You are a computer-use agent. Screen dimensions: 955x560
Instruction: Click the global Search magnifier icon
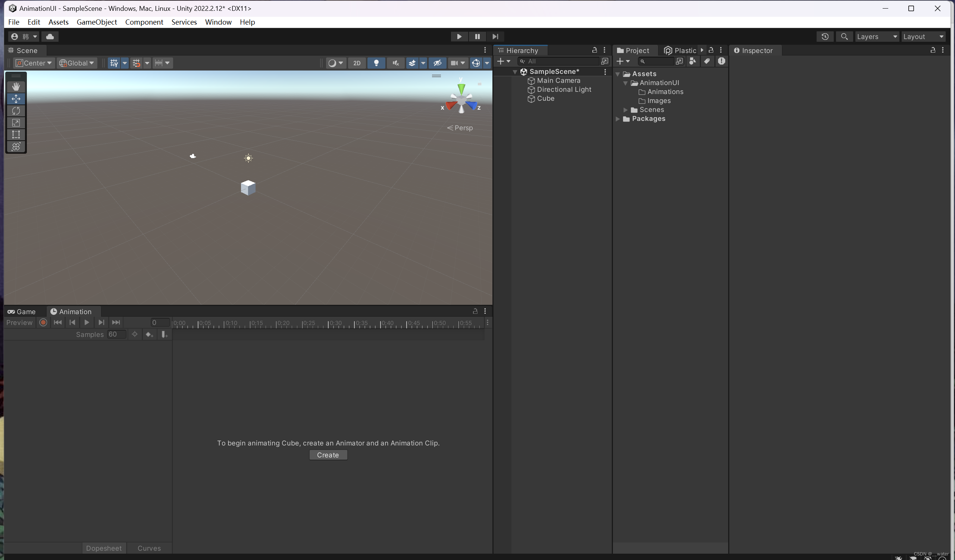point(844,36)
